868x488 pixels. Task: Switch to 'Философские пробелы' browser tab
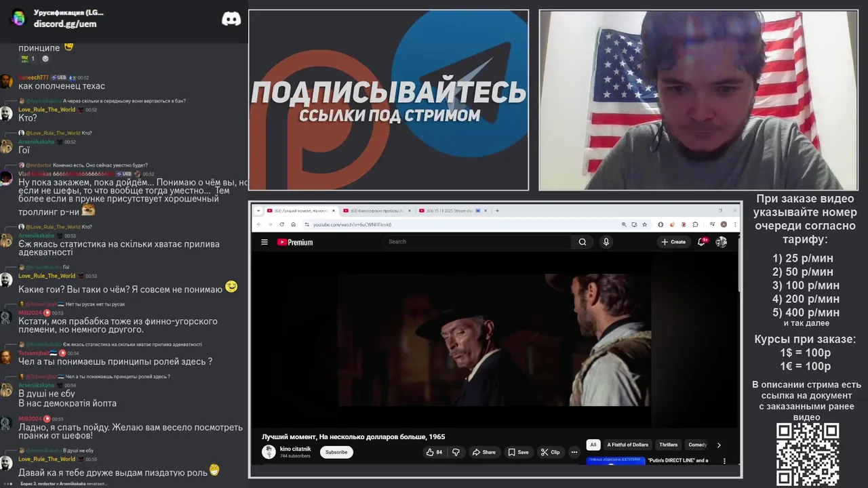[x=377, y=211]
